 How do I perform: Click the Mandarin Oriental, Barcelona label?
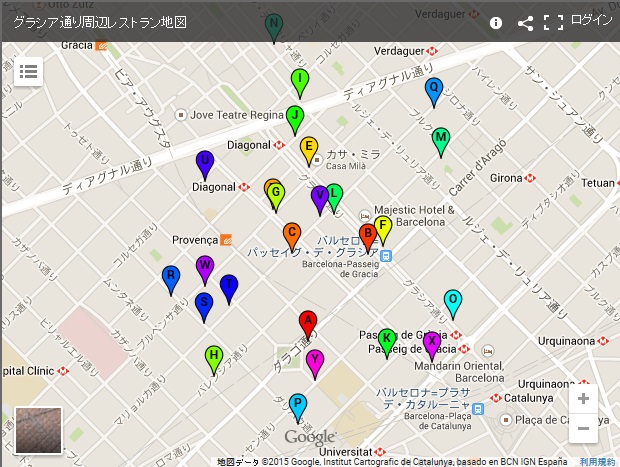click(x=459, y=372)
